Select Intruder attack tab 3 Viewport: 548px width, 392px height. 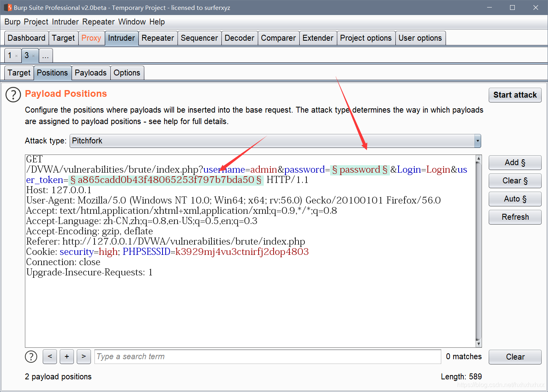point(27,55)
